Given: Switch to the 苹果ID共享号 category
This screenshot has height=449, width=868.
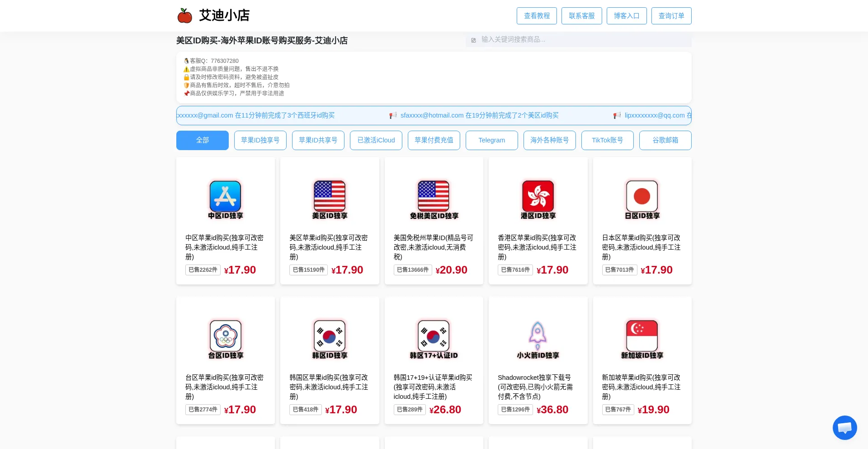Looking at the screenshot, I should (x=318, y=140).
